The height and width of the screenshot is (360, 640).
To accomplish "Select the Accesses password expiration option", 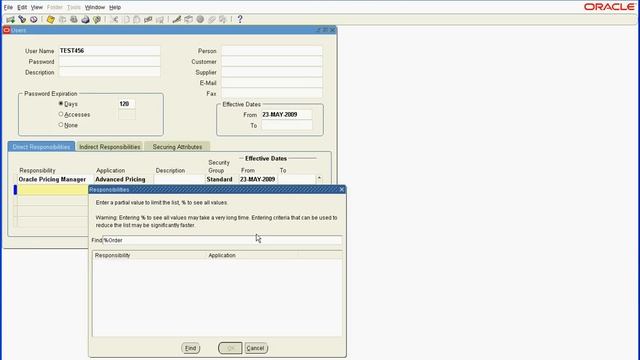I will click(61, 114).
